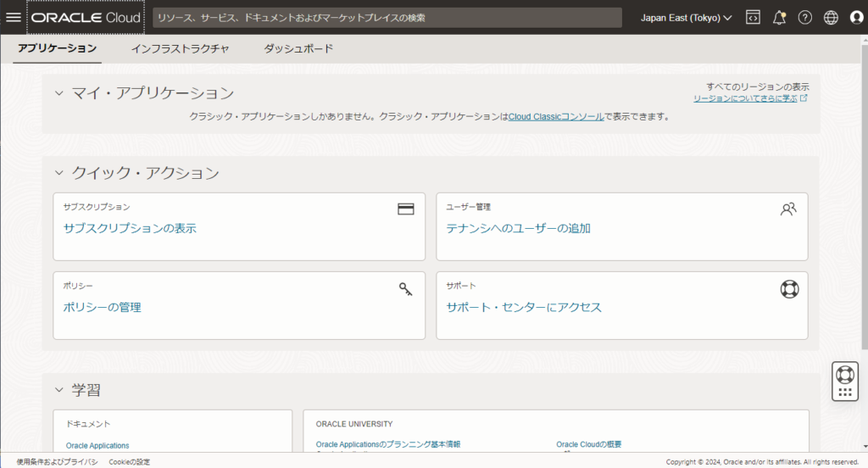This screenshot has height=468, width=868.
Task: Click the floating support lifebuoy icon
Action: (x=844, y=374)
